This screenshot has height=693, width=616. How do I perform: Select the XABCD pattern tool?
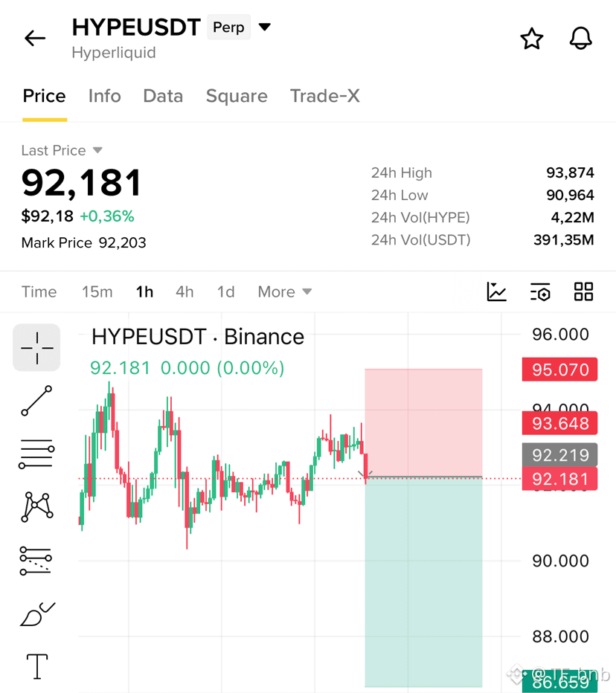36,507
